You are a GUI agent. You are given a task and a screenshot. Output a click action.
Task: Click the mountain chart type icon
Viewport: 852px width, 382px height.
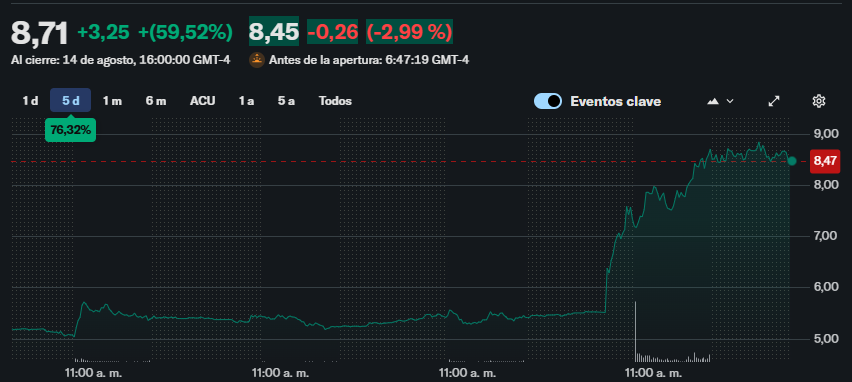(x=713, y=101)
